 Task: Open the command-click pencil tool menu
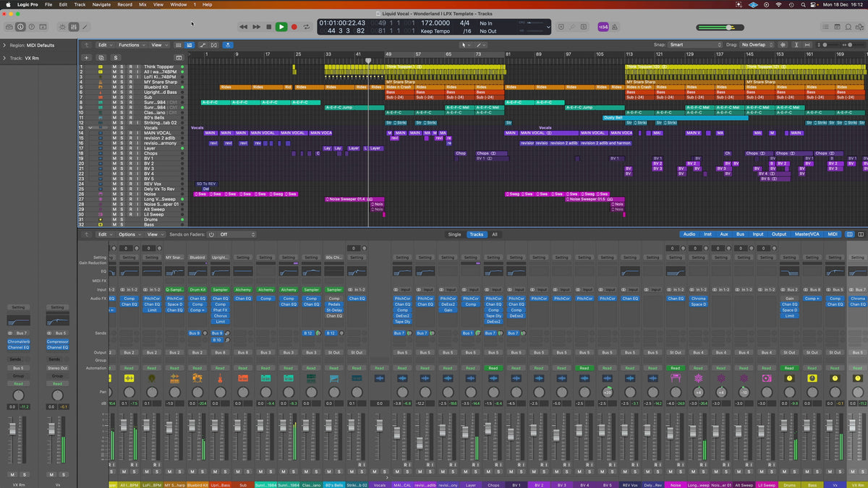pos(480,45)
